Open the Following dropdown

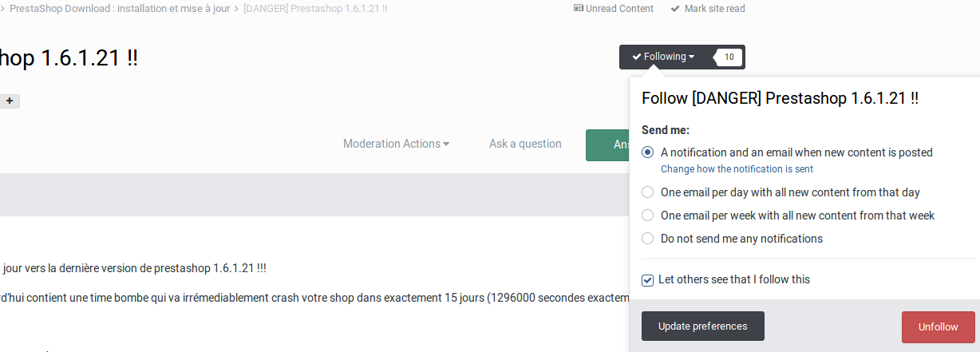point(664,57)
